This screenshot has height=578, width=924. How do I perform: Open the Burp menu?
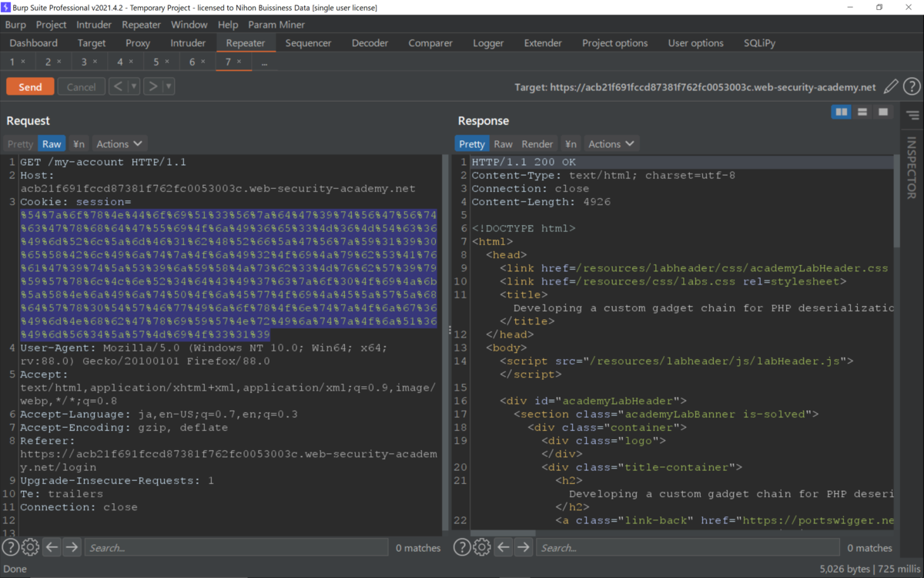[15, 25]
